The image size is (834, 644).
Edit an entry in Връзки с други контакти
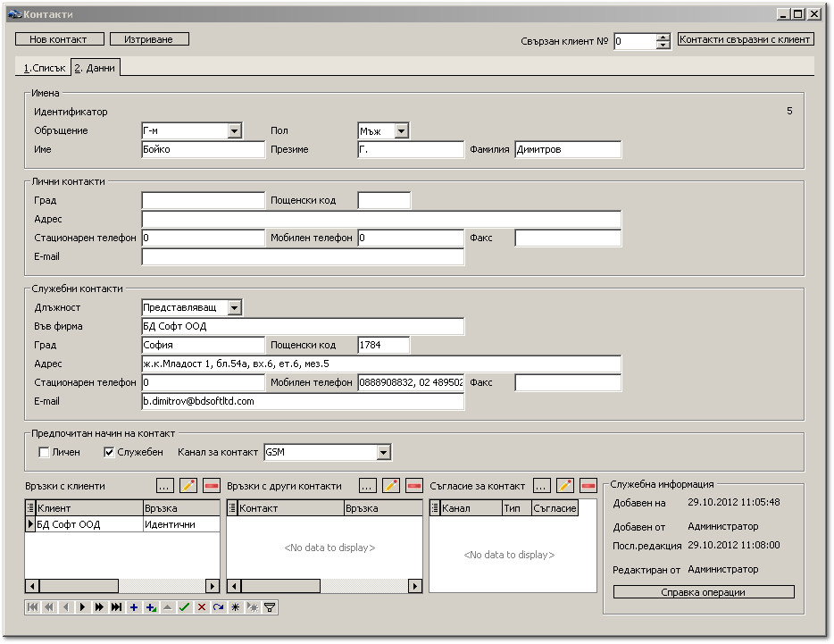pyautogui.click(x=391, y=485)
